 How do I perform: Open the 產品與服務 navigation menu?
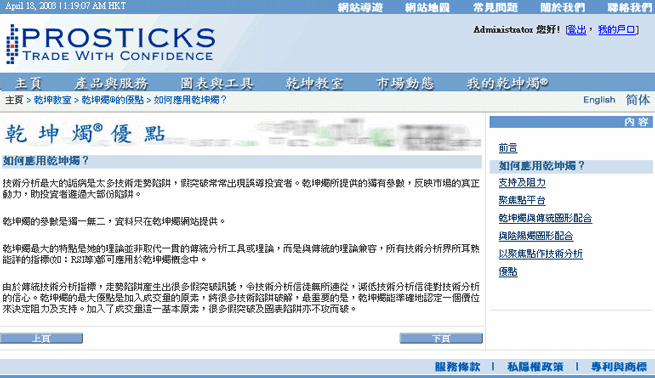tap(112, 84)
